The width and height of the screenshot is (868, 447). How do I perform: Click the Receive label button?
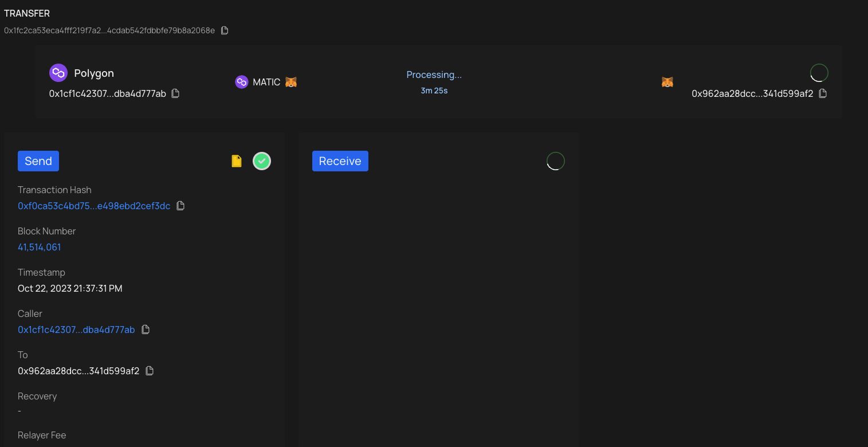pyautogui.click(x=340, y=161)
